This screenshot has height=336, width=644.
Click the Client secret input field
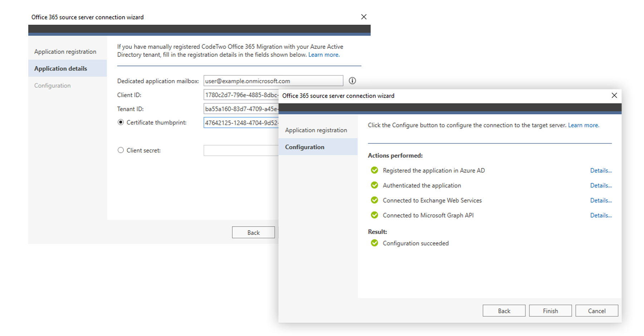[x=241, y=150]
